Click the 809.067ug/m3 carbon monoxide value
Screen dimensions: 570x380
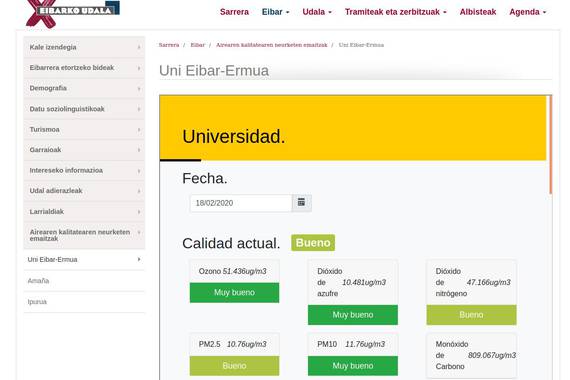tap(492, 355)
